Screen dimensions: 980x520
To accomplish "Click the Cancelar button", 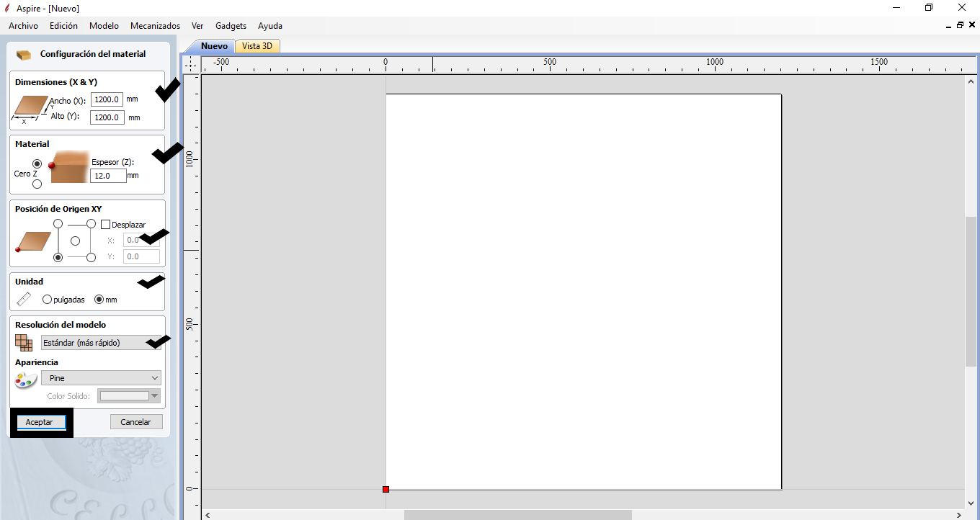I will point(136,422).
